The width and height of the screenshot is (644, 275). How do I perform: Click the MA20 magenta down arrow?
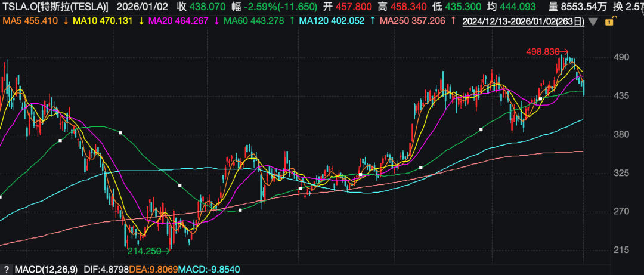pos(215,21)
